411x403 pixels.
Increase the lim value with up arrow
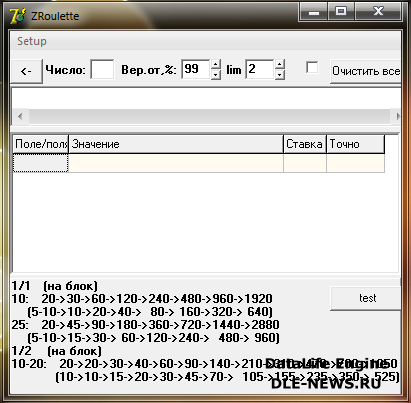click(280, 64)
